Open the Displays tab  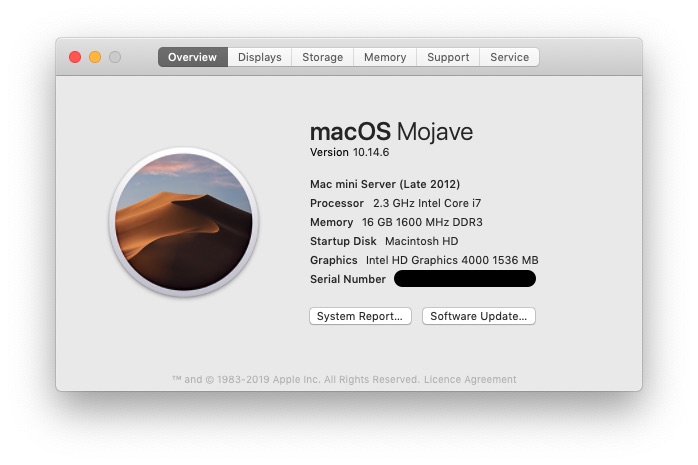[x=260, y=57]
